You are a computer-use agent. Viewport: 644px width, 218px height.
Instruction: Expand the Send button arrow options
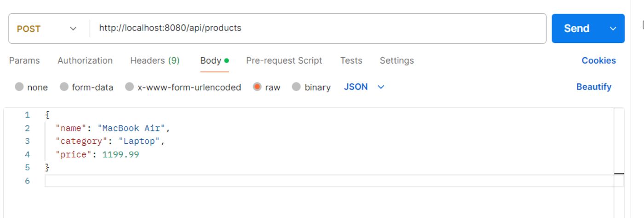tap(613, 29)
